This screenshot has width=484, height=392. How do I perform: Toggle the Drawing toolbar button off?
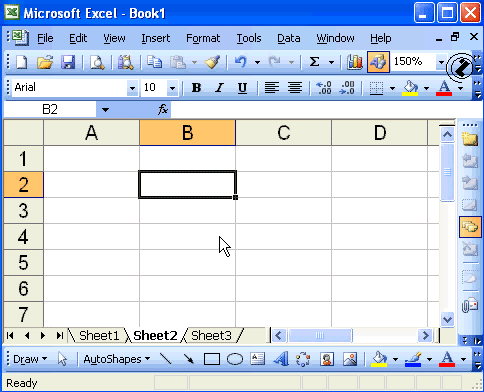378,62
